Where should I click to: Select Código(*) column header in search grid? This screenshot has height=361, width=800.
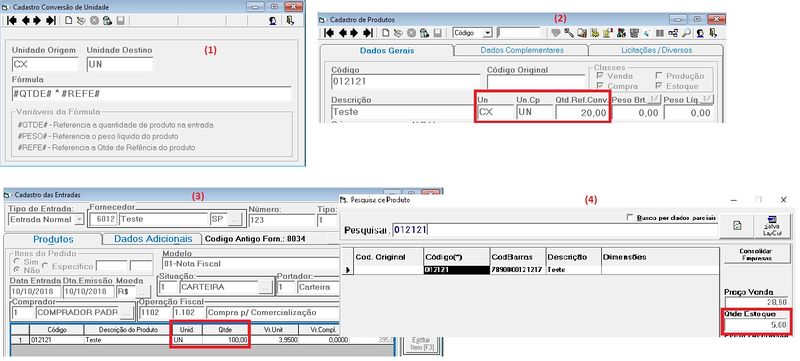[x=457, y=257]
